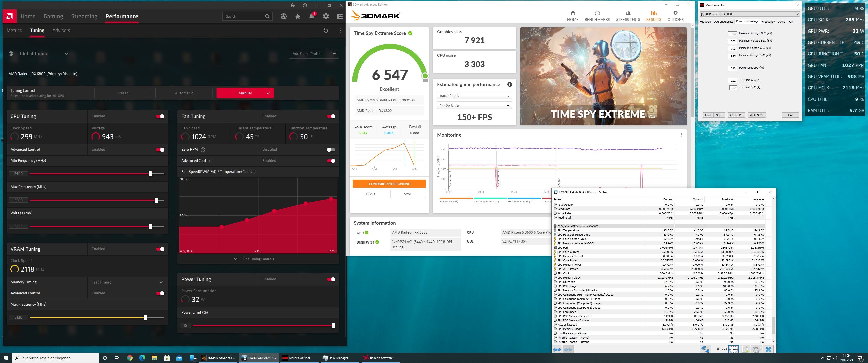Click the favorites star icon in Radeon Software
This screenshot has height=363, width=868.
click(x=297, y=16)
